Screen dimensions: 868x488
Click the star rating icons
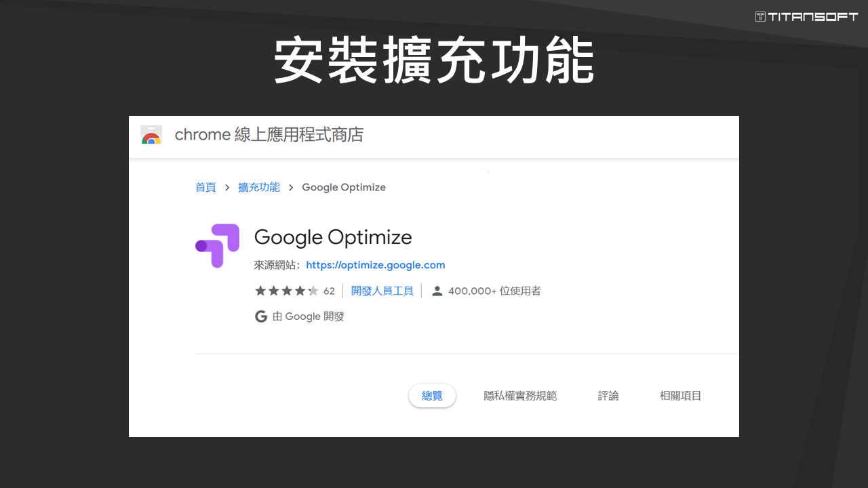[286, 291]
